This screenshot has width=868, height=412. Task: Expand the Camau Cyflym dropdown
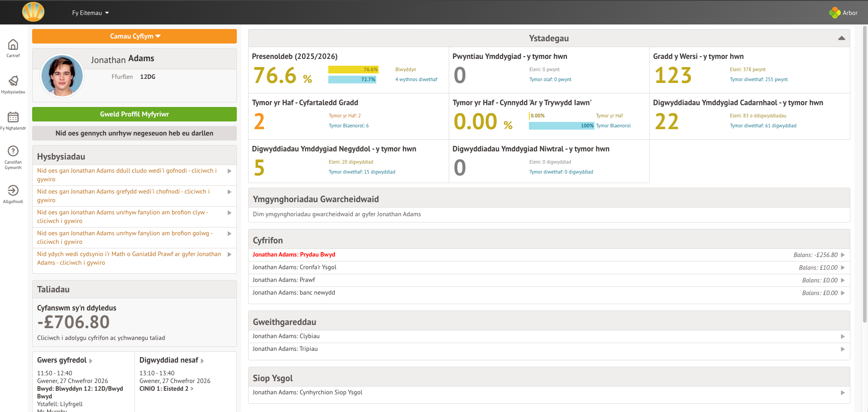point(134,36)
